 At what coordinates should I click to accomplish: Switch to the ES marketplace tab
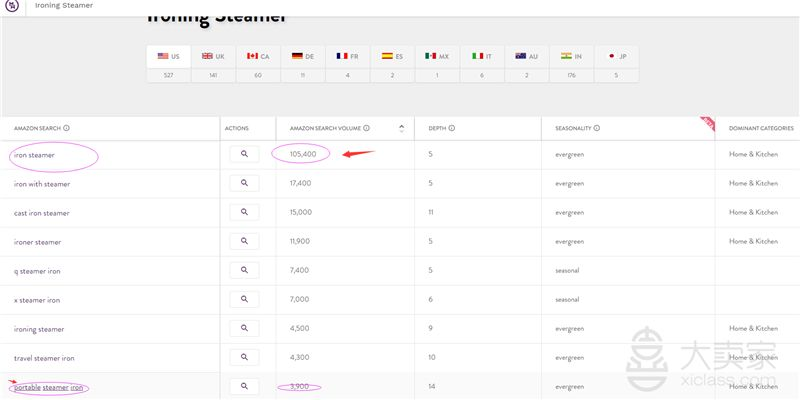click(x=392, y=57)
